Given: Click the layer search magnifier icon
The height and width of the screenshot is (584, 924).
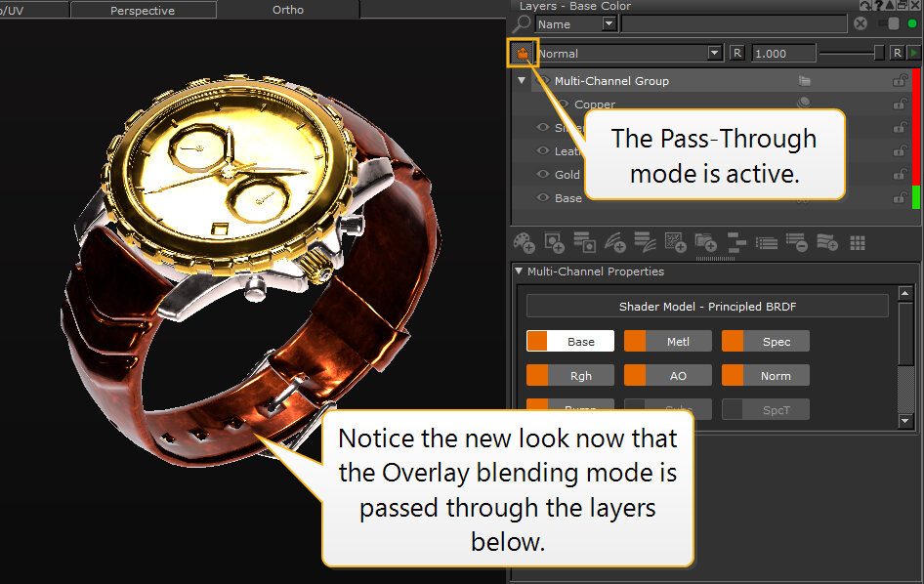Looking at the screenshot, I should (522, 23).
